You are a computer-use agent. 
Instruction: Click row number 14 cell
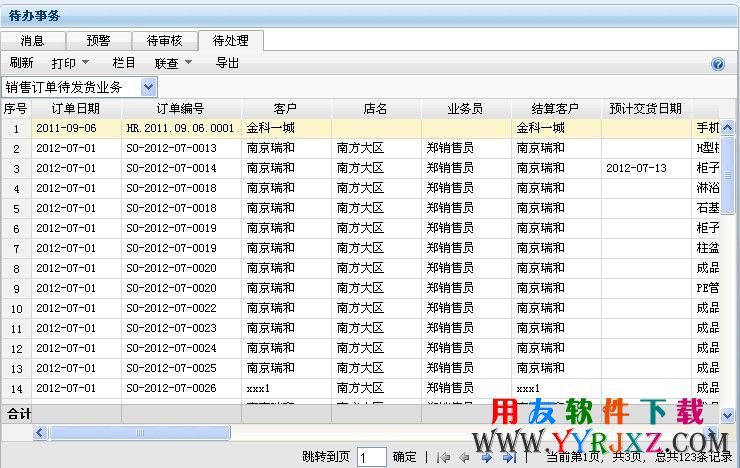(16, 389)
